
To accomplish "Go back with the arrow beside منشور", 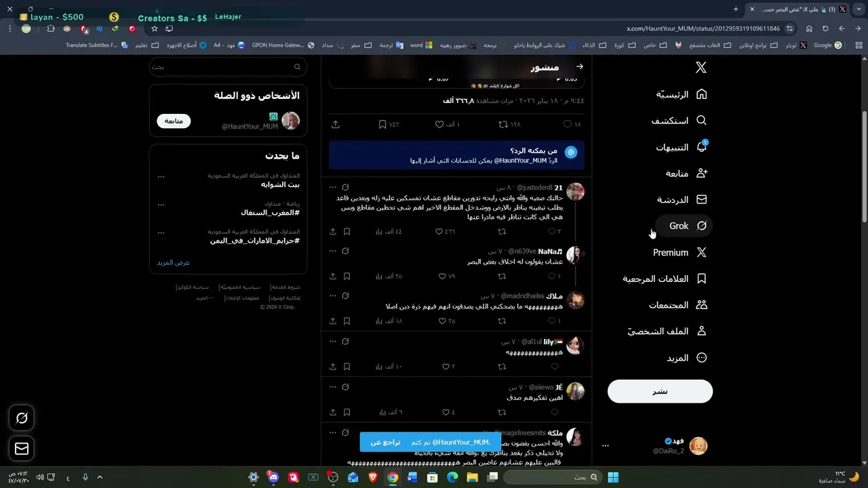I will (580, 66).
